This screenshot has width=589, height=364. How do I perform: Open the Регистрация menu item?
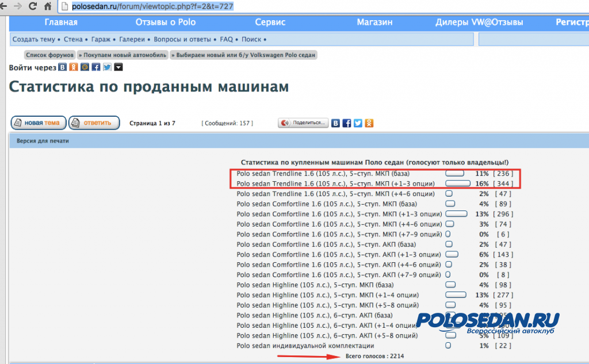(x=572, y=22)
